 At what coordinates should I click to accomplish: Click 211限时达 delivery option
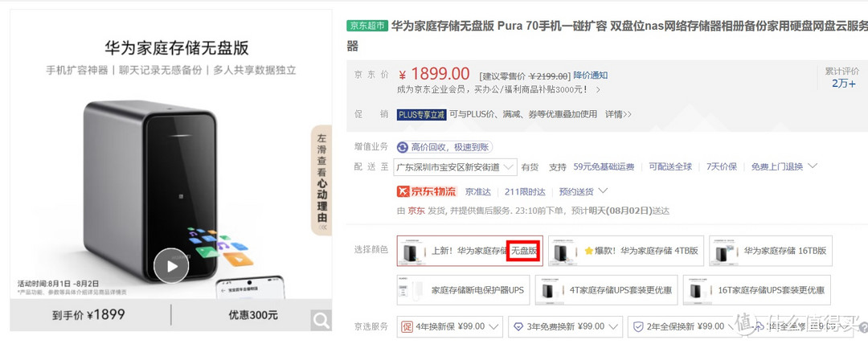525,191
